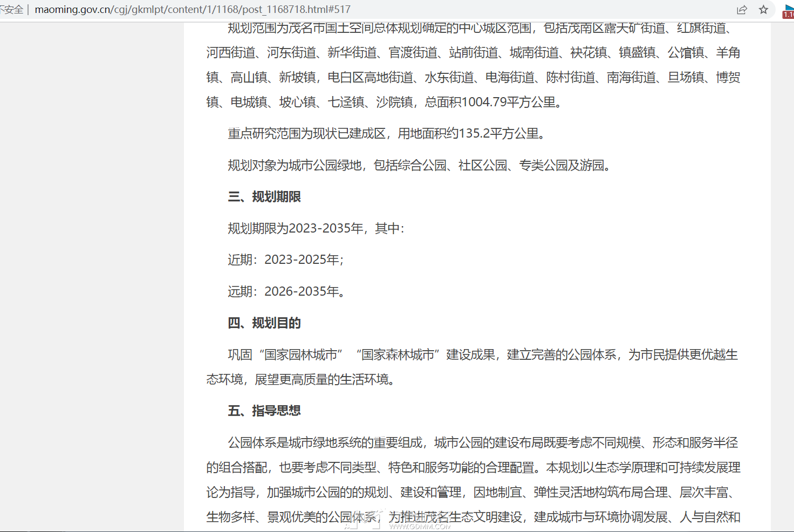Screen dimensions: 794x532
Task: Open the red-badged browser extension icon
Action: pos(788,11)
